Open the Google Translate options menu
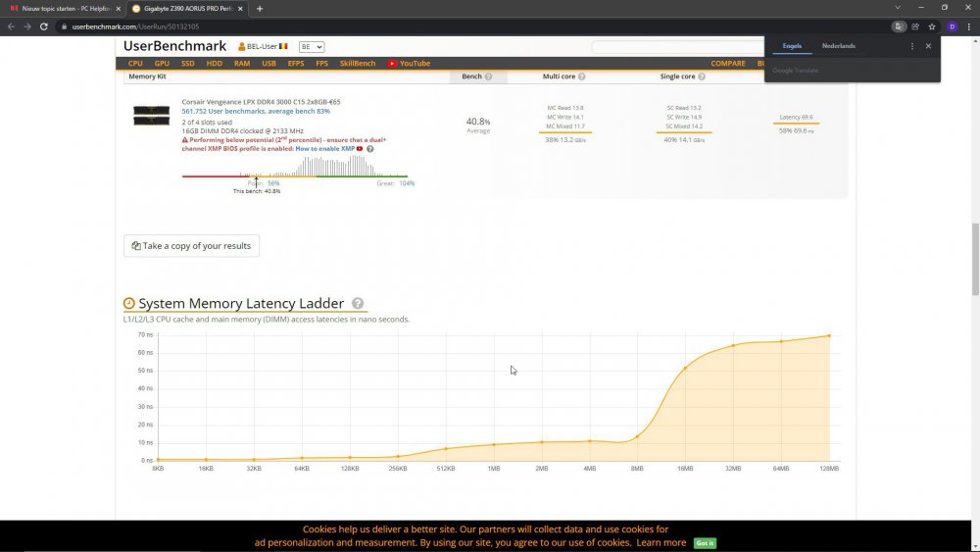 (912, 46)
